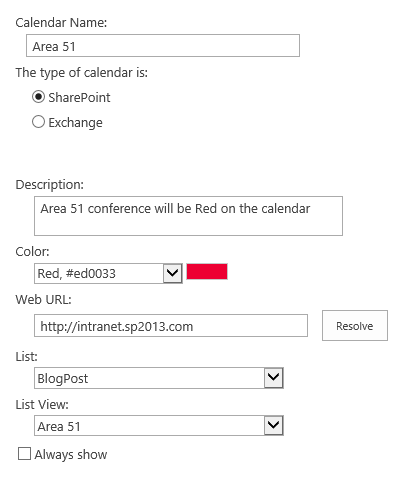The image size is (414, 483).
Task: Enable the Always show checkbox
Action: (x=24, y=454)
